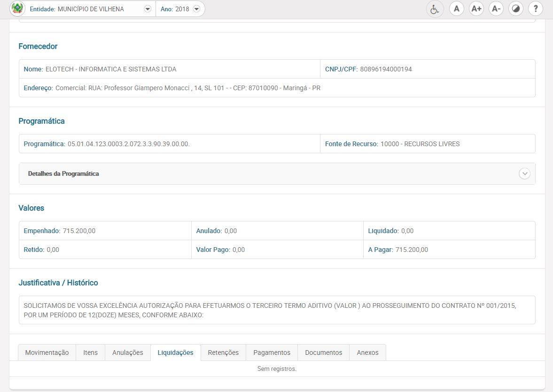Screen dimensions: 553x392
Task: Click supplier name ELOTECH - INFORMATICA E SISTEMAS LTDA
Action: (111, 69)
